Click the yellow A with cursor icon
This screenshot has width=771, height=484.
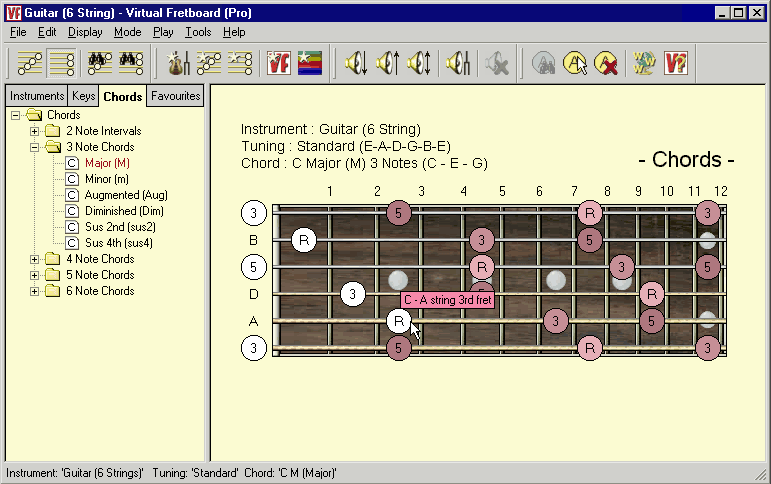pyautogui.click(x=575, y=64)
